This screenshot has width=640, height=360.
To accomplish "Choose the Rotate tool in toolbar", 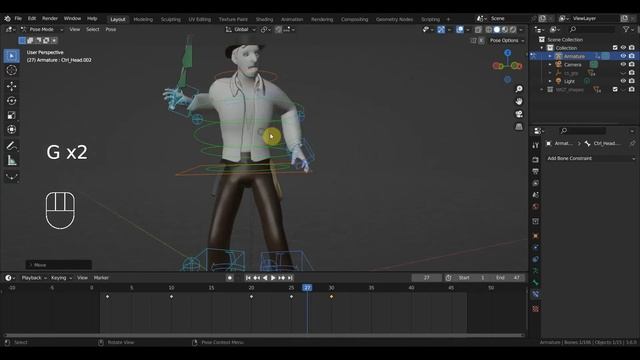I will tap(11, 101).
